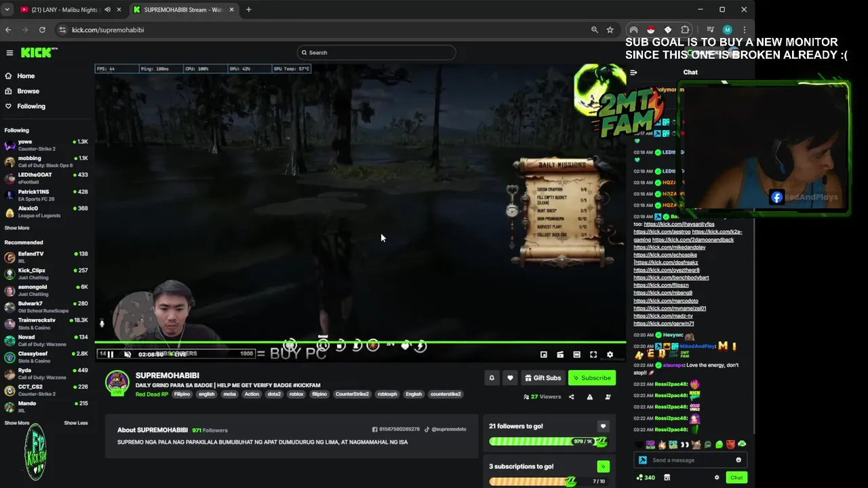Report the stream with warning icon

pos(589,397)
